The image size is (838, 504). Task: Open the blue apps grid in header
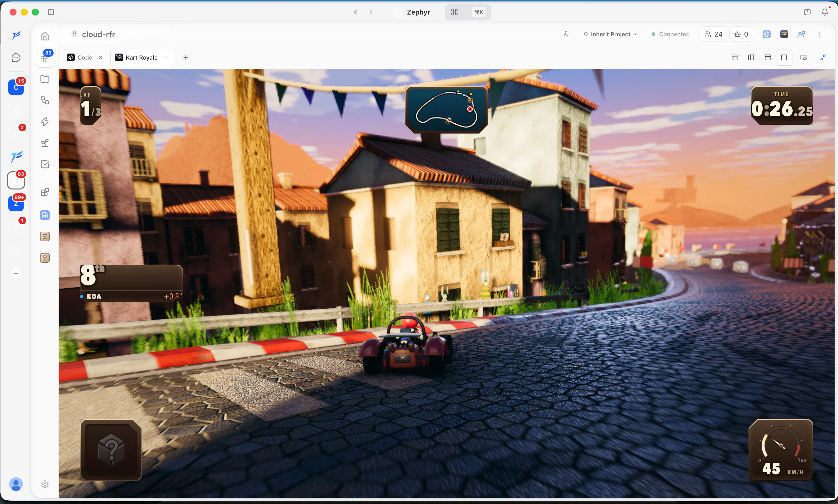pos(802,34)
